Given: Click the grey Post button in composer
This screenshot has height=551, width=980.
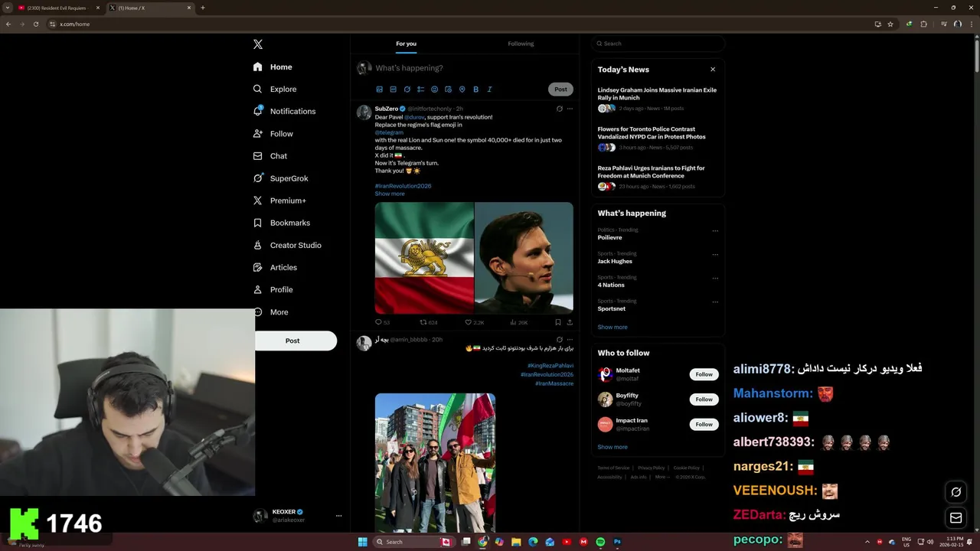Looking at the screenshot, I should coord(560,90).
